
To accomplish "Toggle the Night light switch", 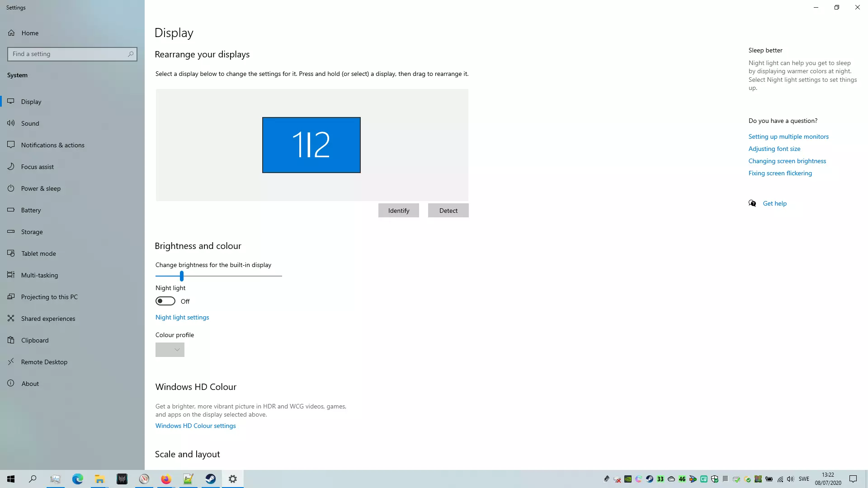I will point(165,301).
